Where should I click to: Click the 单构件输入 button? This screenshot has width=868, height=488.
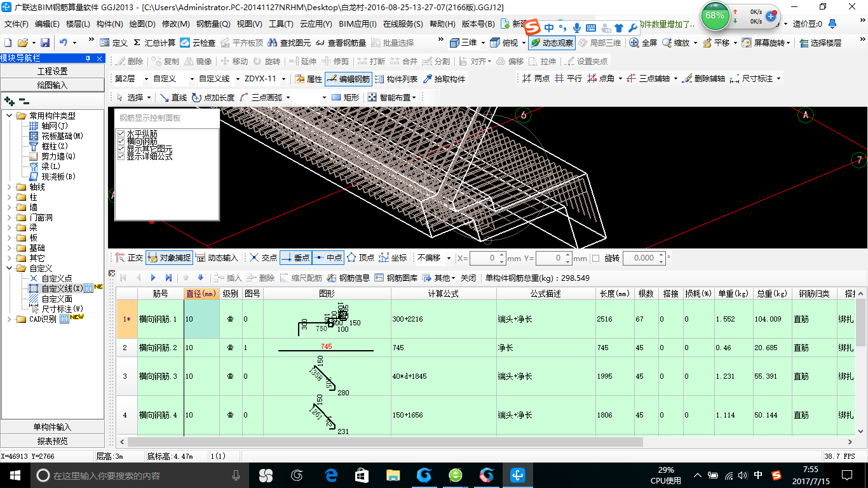52,427
